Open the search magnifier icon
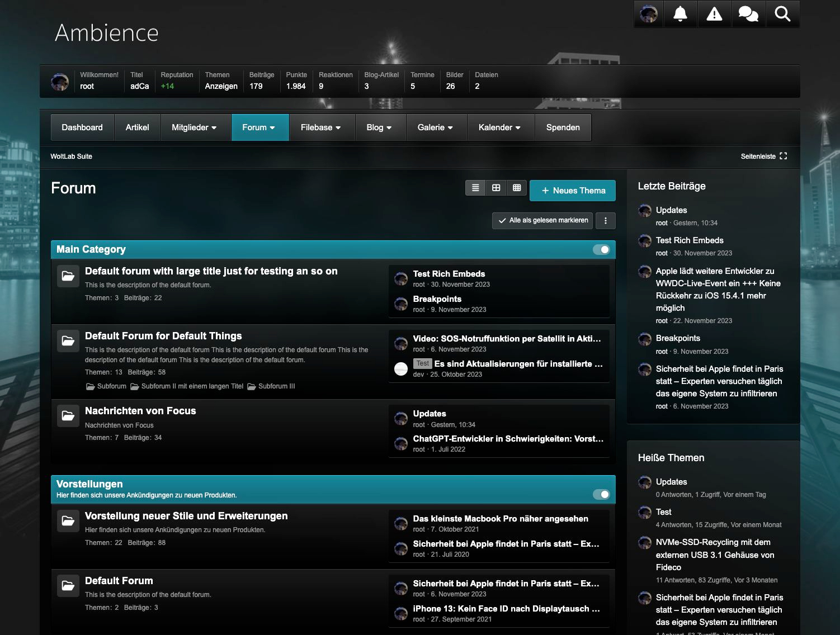 tap(782, 14)
